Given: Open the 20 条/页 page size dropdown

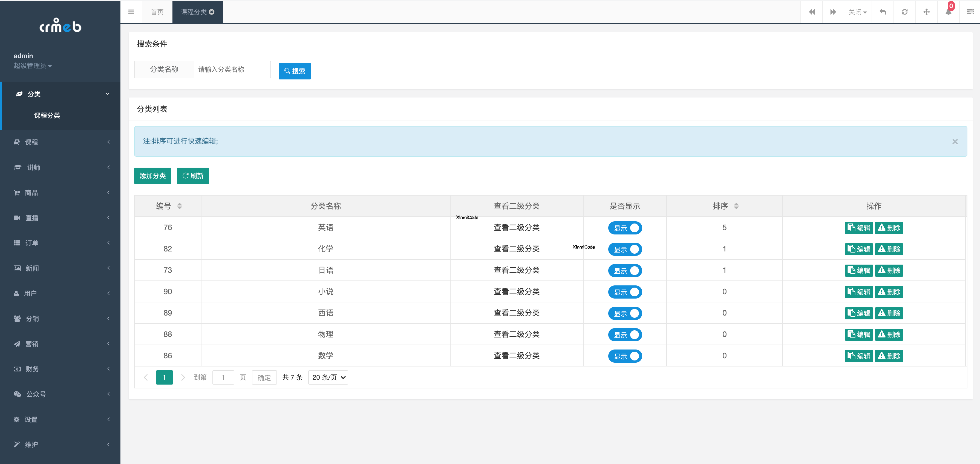Looking at the screenshot, I should click(328, 377).
